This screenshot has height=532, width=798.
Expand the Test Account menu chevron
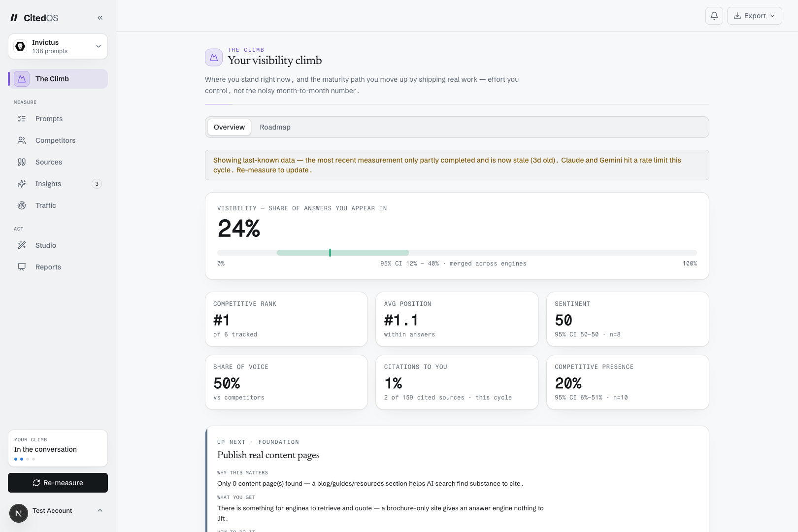click(100, 511)
